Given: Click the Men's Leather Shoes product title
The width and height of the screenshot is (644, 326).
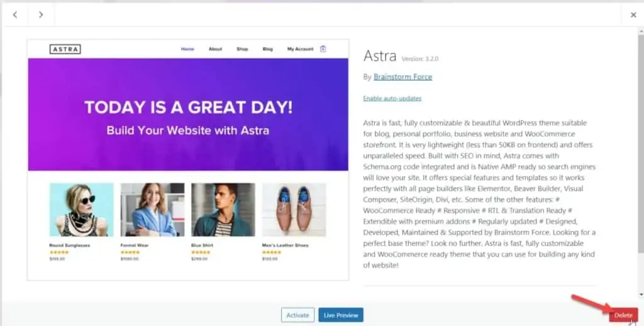Looking at the screenshot, I should point(285,245).
